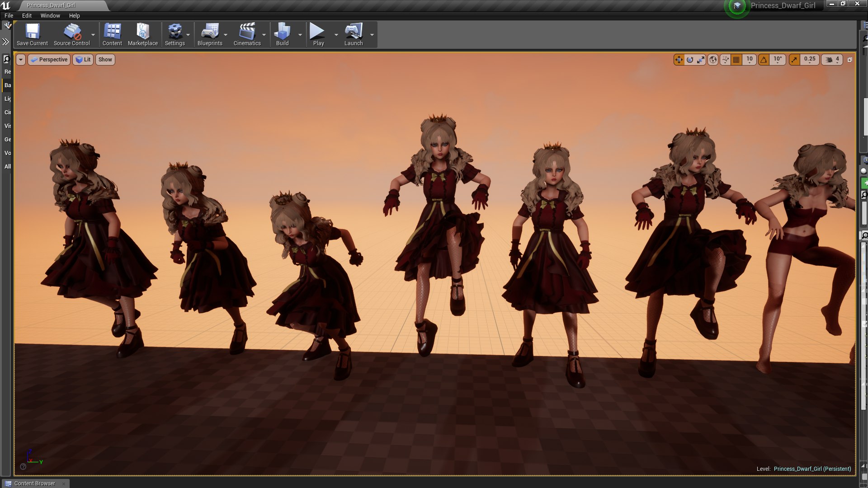Open the camera speed dropdown

[832, 60]
